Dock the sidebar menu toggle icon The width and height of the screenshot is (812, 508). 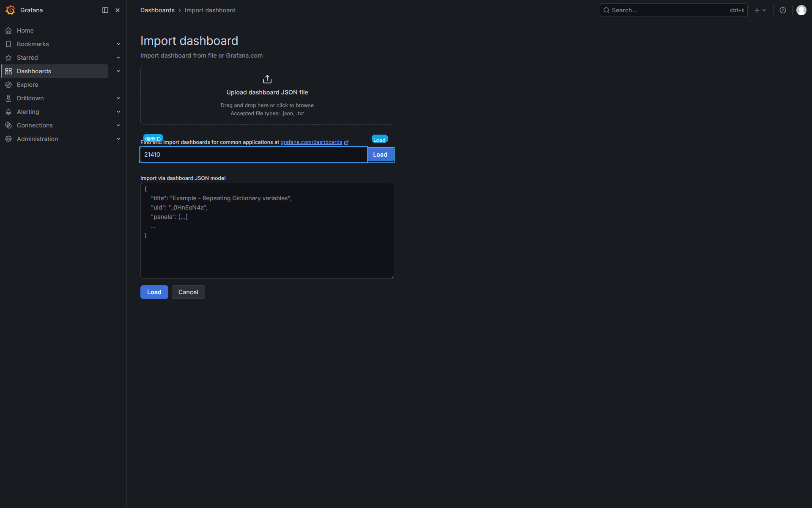(x=105, y=10)
